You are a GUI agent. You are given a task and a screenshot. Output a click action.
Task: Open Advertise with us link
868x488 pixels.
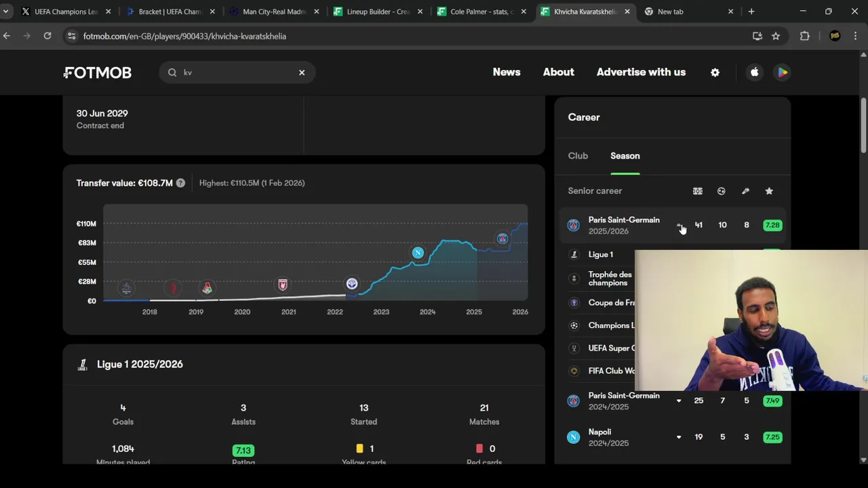641,72
